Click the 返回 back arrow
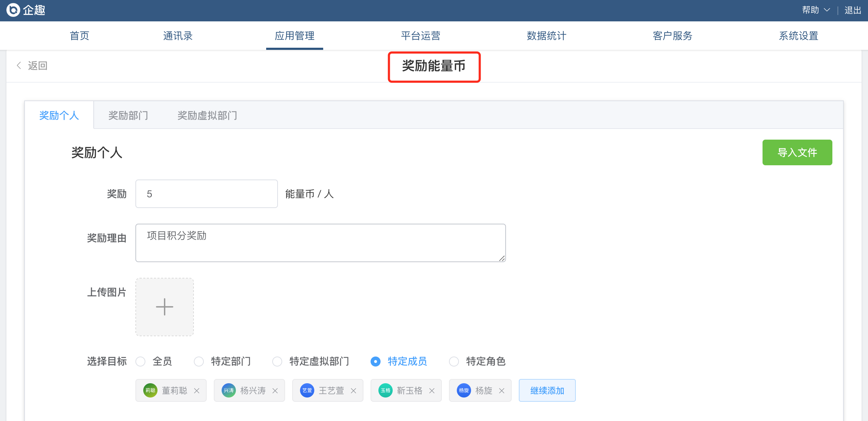Viewport: 868px width, 421px height. tap(19, 66)
